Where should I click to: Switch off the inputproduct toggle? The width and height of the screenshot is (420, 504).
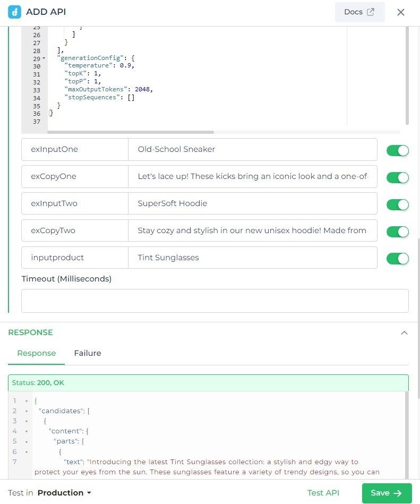click(397, 259)
